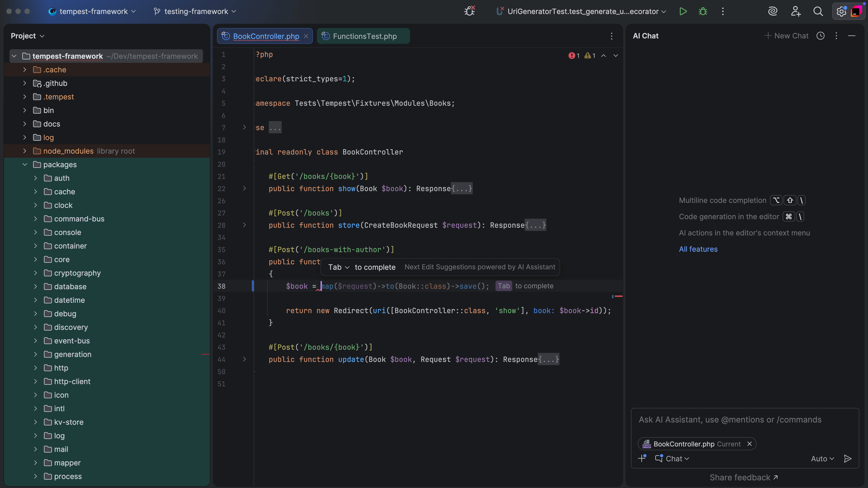The height and width of the screenshot is (488, 868).
Task: Open Search Everywhere magnifier icon
Action: (x=818, y=11)
